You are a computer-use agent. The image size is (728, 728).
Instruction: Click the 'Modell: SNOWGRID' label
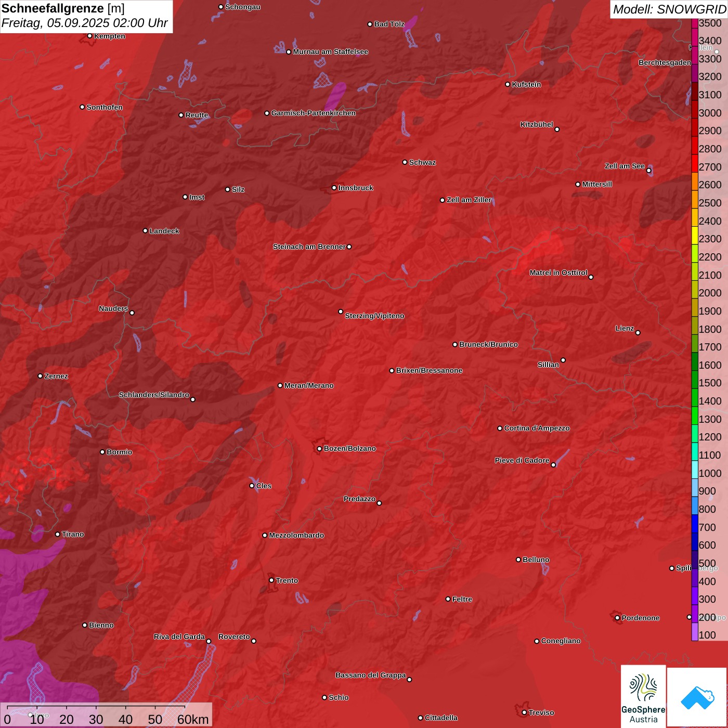669,9
